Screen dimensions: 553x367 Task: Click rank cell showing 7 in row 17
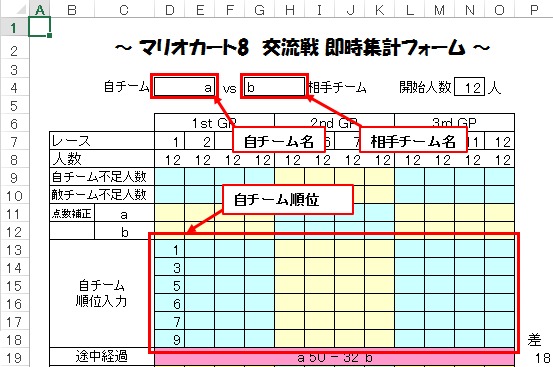tap(169, 321)
